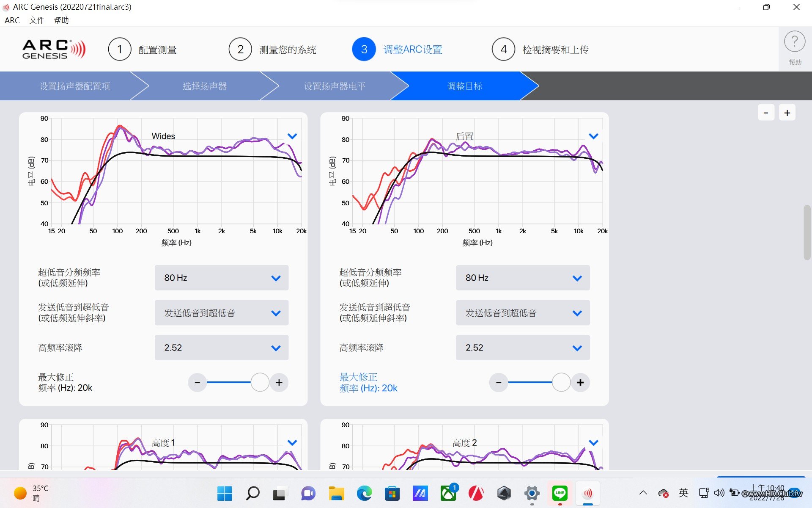Viewport: 812px width, 508px height.
Task: Open volume control in system tray
Action: tap(719, 493)
